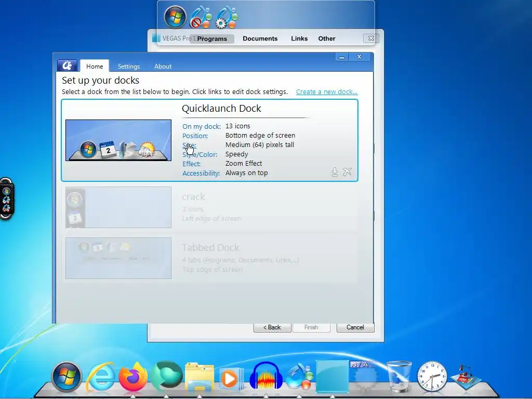Launch Internet Explorer from the bottom dock
Screen dimensions: 532x399
click(101, 377)
